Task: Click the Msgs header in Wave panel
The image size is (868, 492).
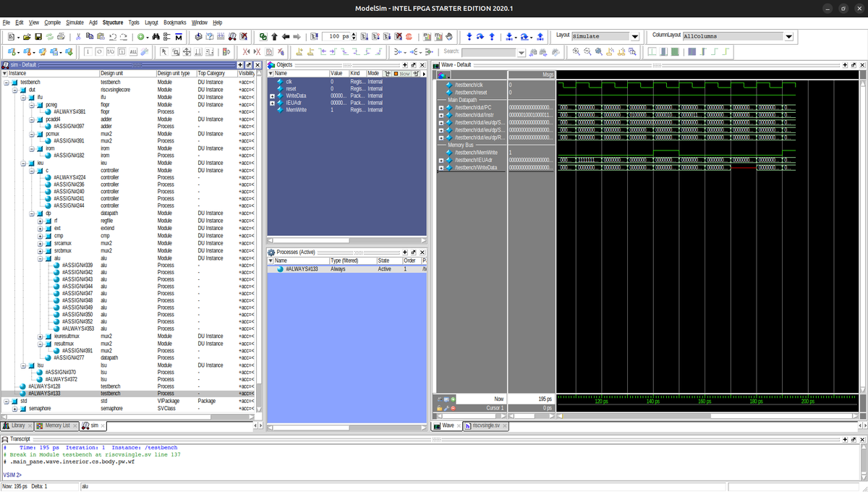Action: pos(532,75)
